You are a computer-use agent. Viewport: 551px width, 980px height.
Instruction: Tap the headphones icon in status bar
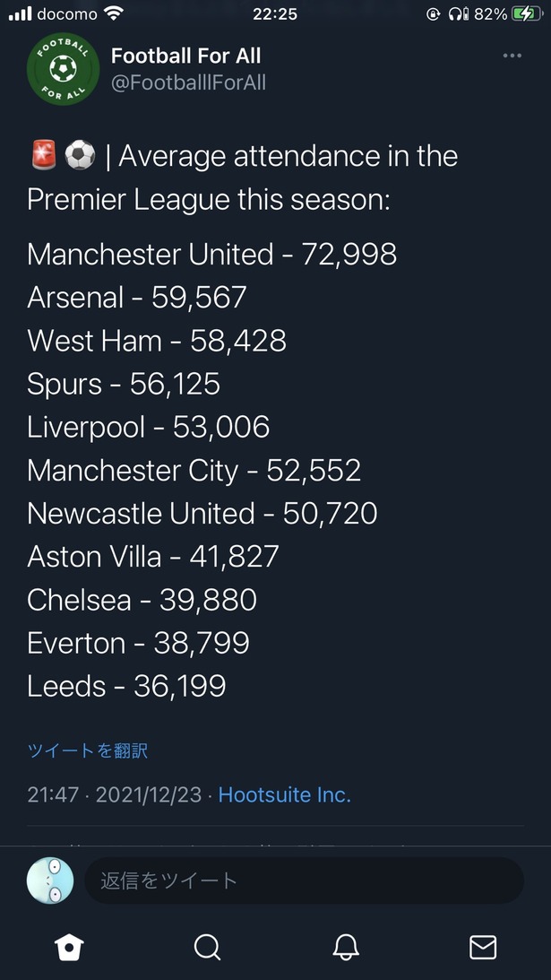click(459, 13)
